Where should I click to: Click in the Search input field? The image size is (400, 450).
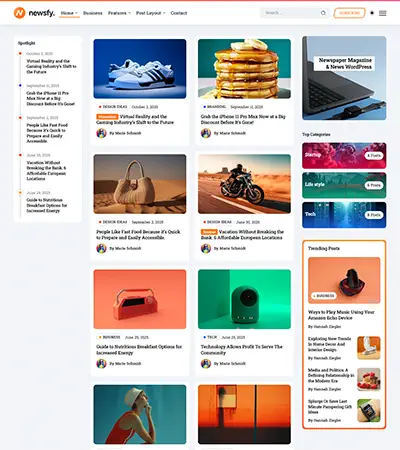coord(290,13)
